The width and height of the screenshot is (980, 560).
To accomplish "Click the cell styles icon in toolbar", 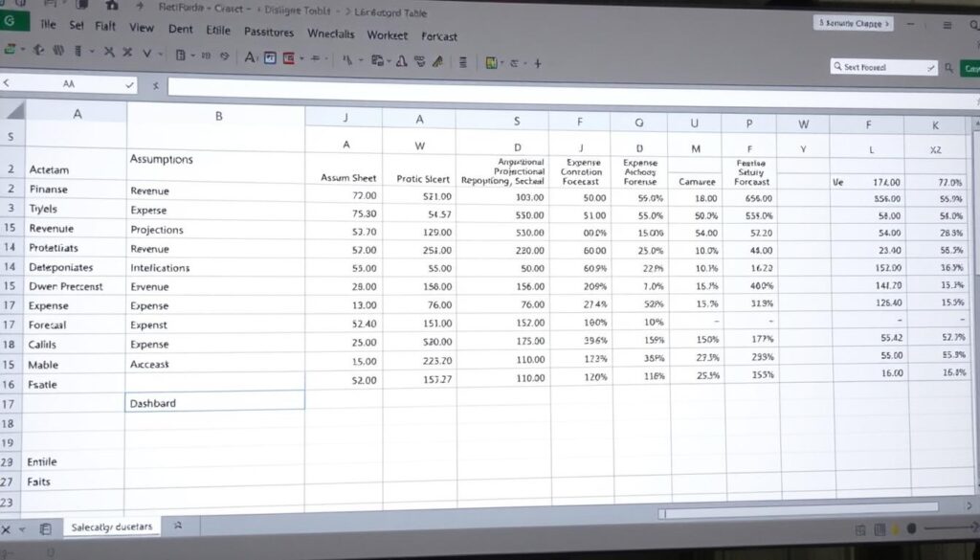I will coord(491,57).
